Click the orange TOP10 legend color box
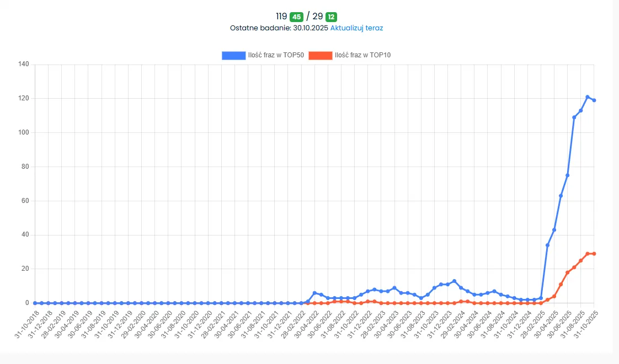The image size is (619, 364). [x=320, y=55]
